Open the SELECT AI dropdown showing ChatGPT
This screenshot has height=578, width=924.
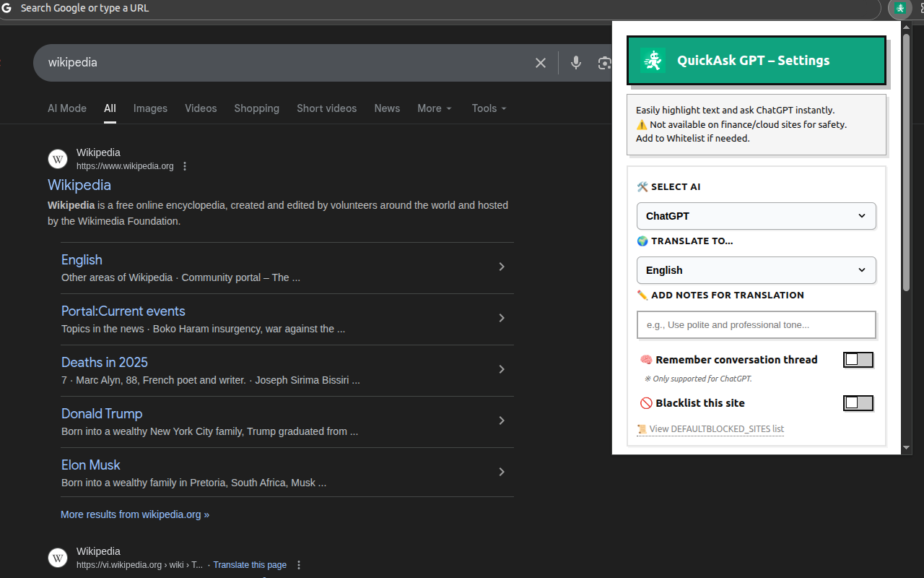coord(756,216)
